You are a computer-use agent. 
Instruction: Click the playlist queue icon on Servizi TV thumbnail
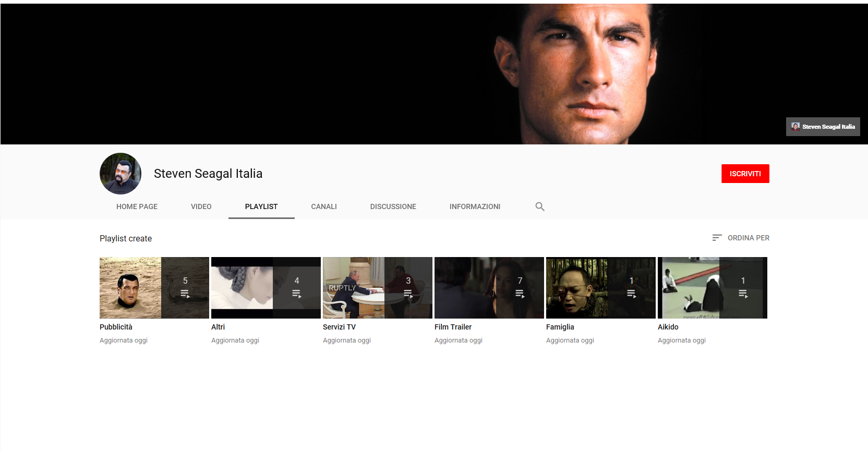tap(408, 294)
